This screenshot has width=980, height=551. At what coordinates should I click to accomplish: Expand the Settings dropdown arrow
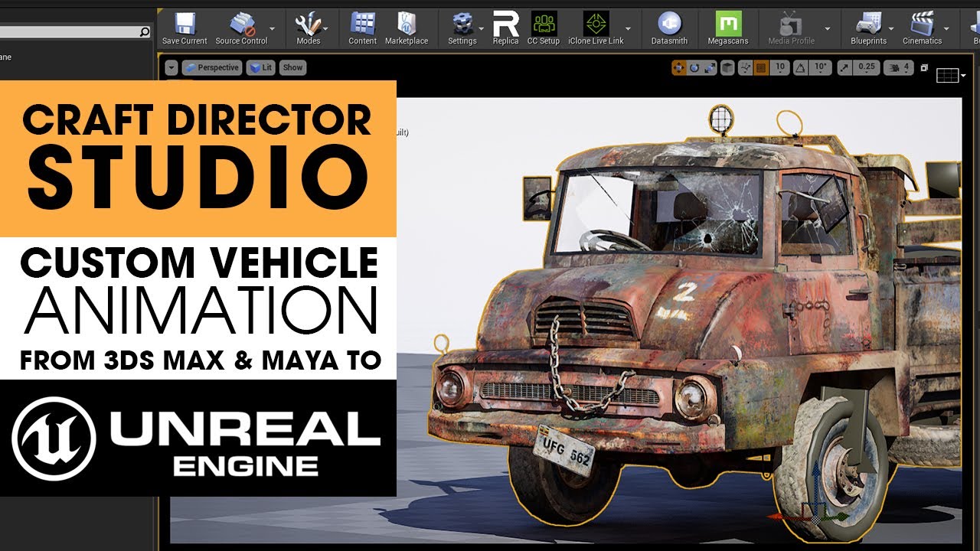click(481, 28)
